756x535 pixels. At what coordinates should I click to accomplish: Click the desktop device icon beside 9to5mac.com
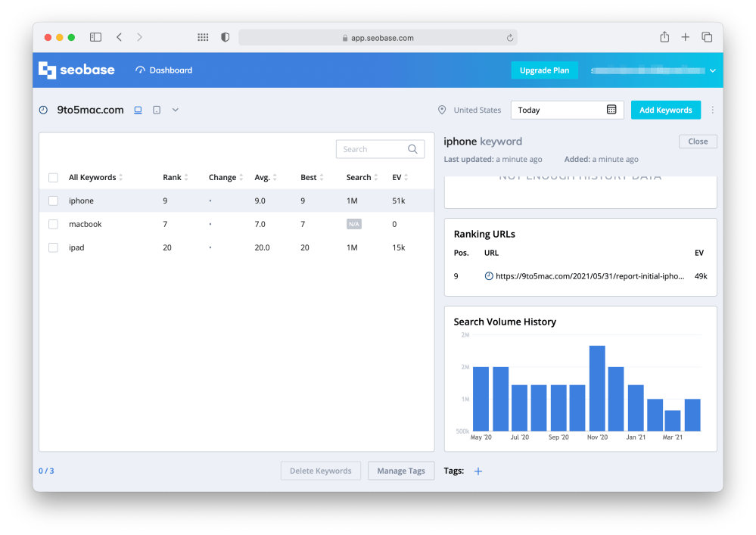pos(138,110)
